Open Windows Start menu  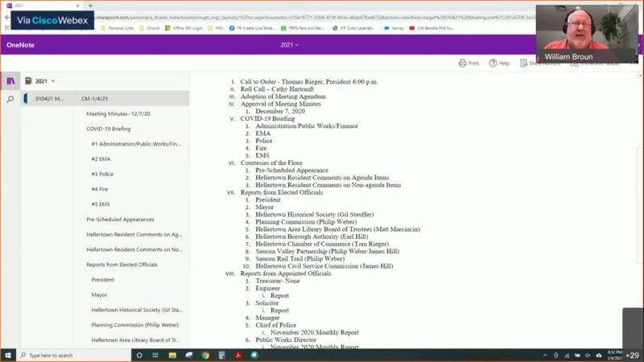[8, 355]
